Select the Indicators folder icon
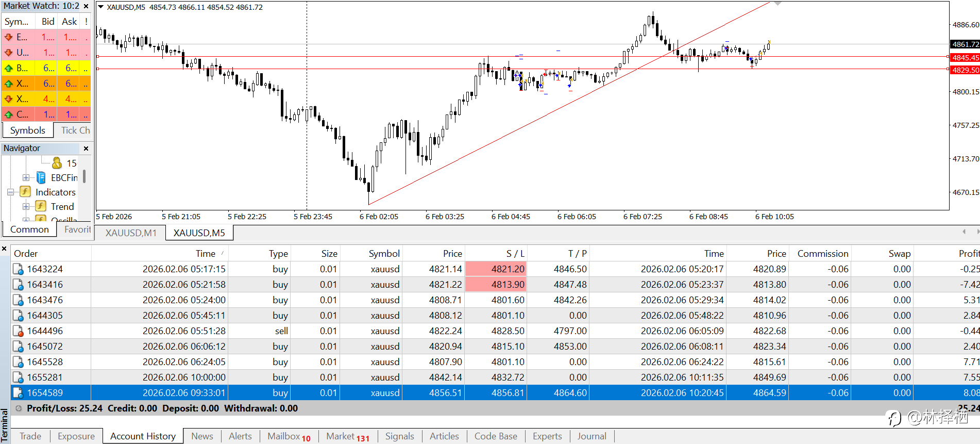 25,192
